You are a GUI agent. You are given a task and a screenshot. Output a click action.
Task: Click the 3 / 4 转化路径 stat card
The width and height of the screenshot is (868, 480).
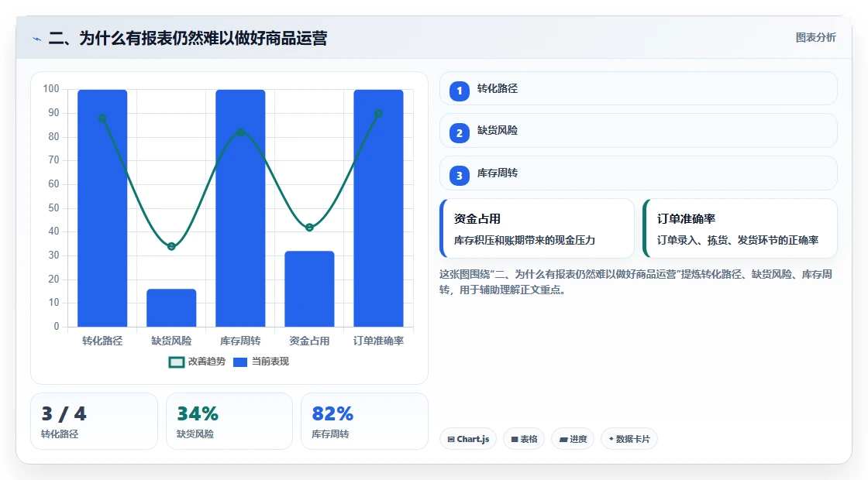tap(94, 421)
